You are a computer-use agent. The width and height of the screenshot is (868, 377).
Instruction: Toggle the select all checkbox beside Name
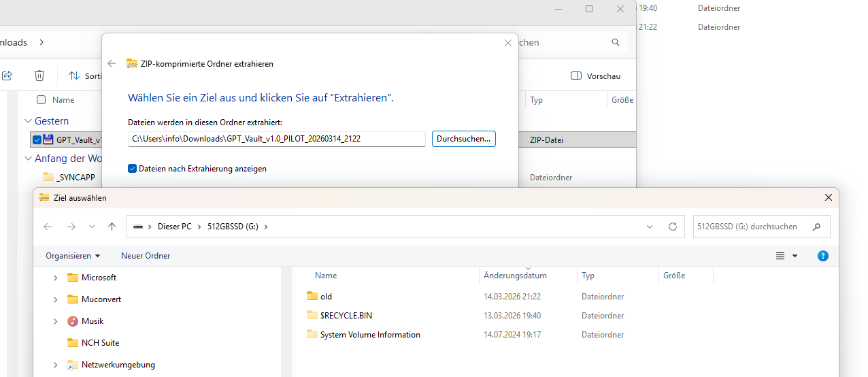(41, 100)
